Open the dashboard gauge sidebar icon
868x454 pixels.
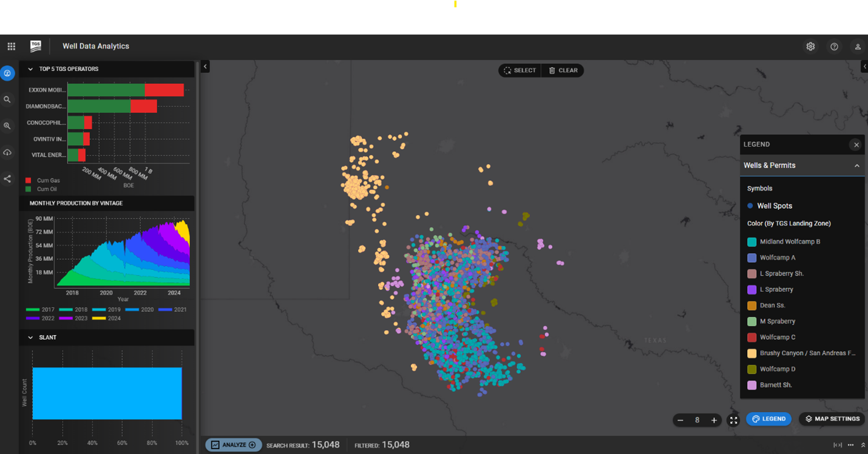click(7, 73)
